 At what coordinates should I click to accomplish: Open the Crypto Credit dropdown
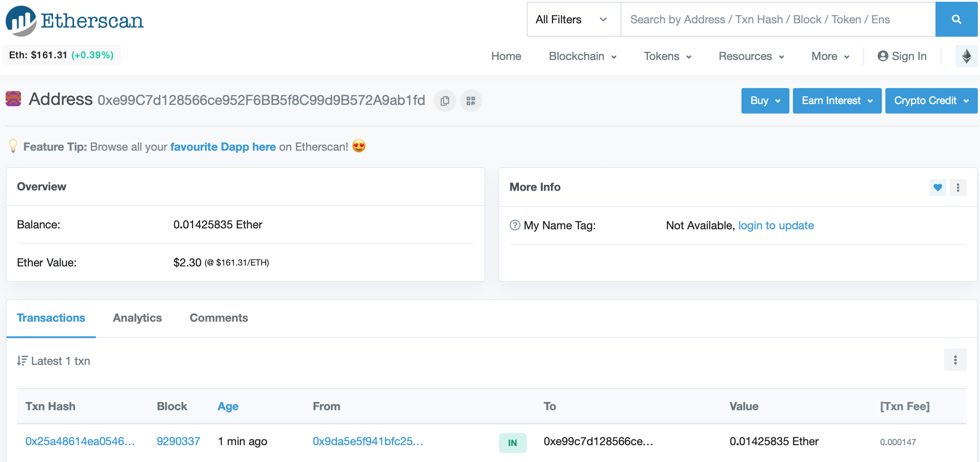932,101
